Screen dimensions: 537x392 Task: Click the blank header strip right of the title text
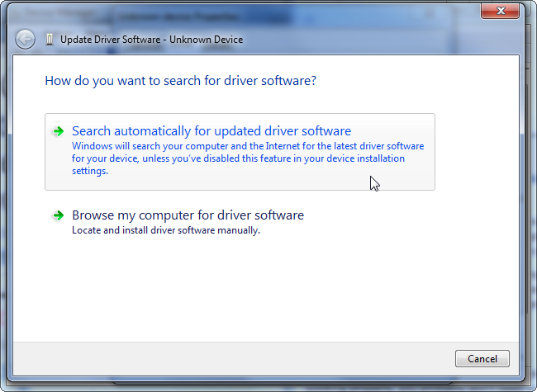tap(372, 39)
